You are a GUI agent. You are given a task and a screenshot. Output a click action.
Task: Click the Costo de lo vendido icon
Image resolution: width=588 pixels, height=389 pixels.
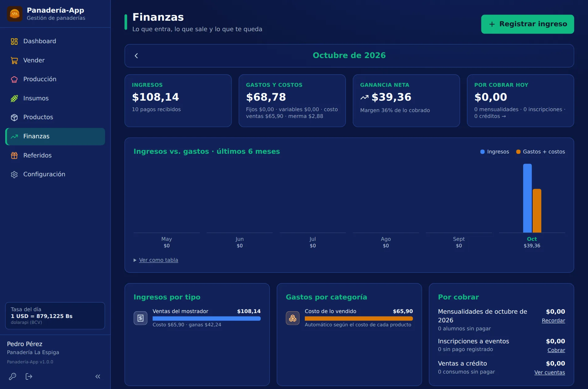(x=293, y=318)
